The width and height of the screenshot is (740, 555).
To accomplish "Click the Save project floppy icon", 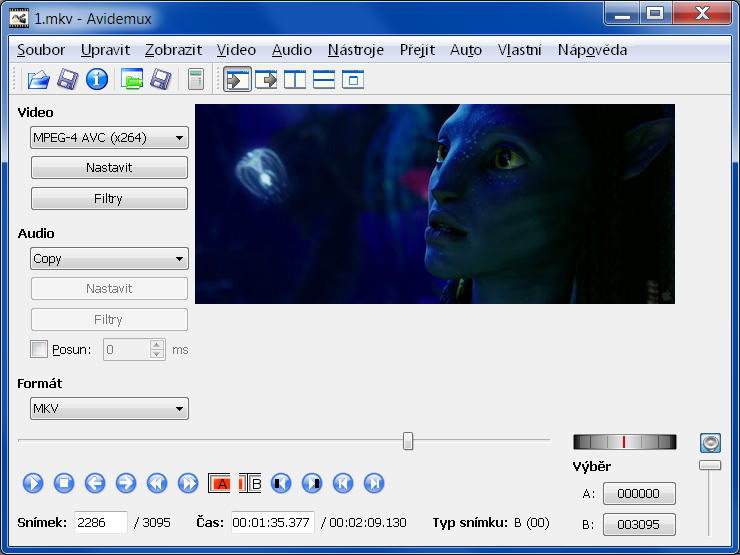I will pos(160,79).
